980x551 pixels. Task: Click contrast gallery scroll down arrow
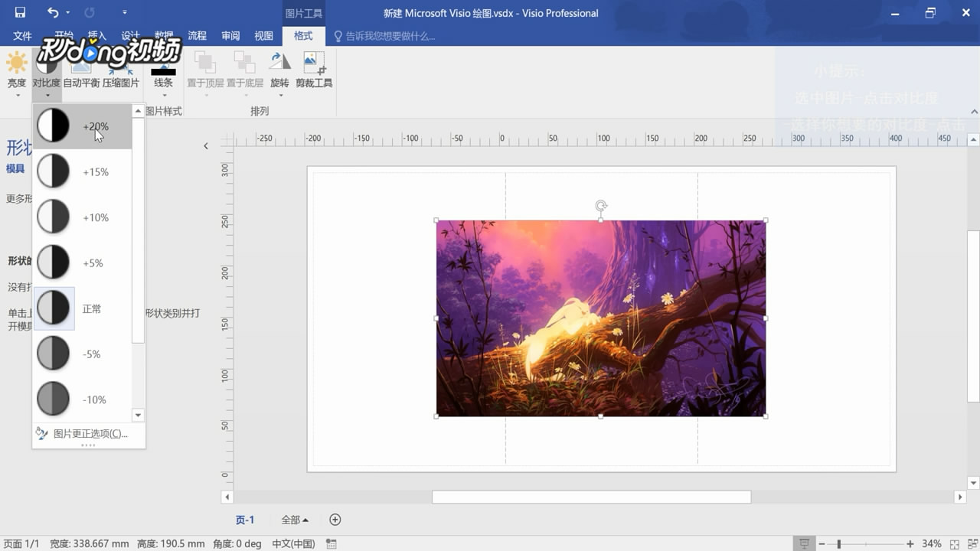[x=138, y=416]
